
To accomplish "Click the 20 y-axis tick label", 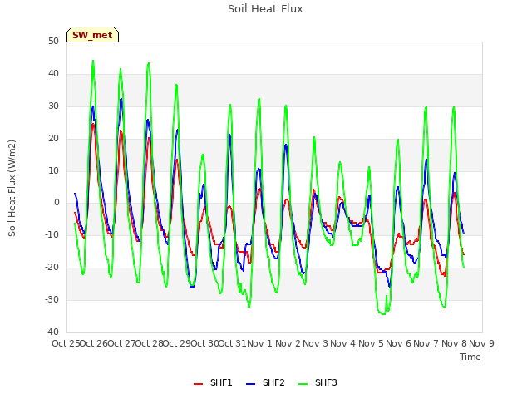I will click(53, 139).
